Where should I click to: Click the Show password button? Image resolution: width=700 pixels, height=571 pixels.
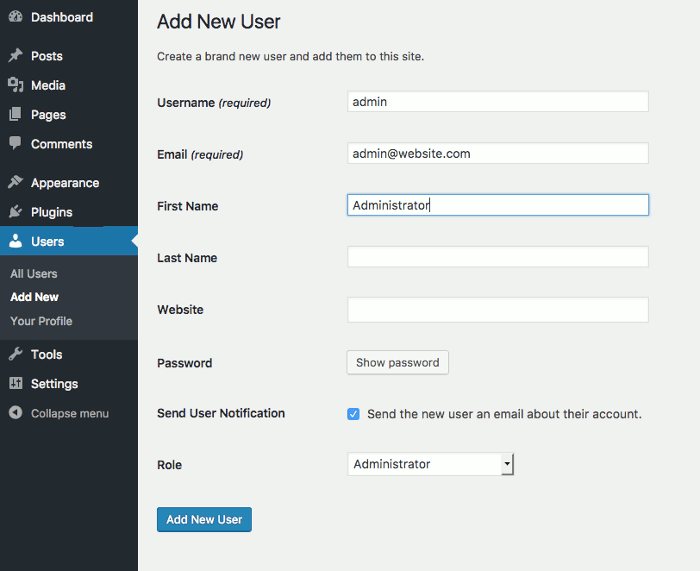tap(397, 363)
